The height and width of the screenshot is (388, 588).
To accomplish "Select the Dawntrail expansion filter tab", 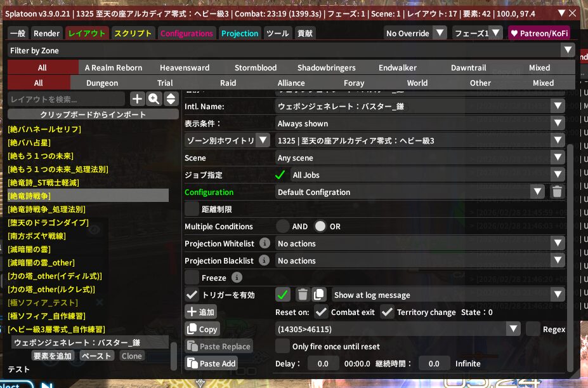I will [468, 67].
